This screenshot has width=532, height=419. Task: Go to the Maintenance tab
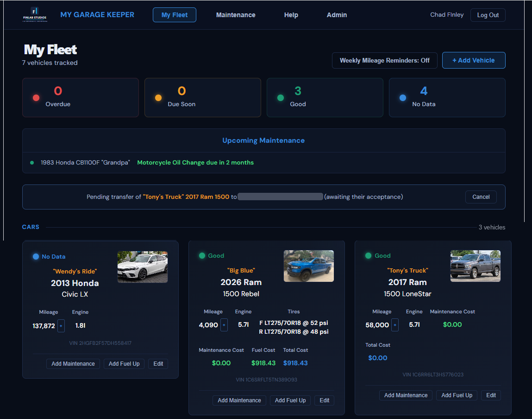tap(236, 15)
